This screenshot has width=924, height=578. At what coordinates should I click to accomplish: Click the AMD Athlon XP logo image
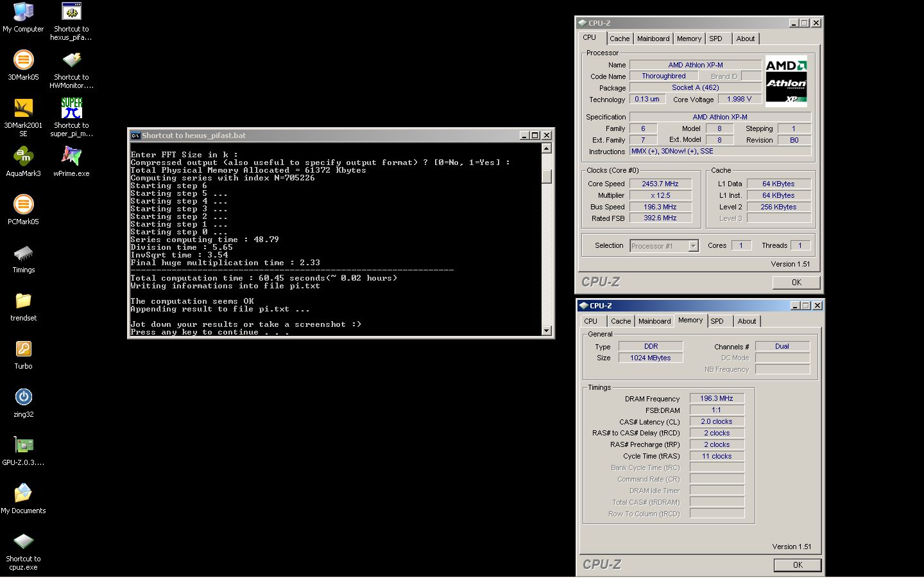coord(786,81)
